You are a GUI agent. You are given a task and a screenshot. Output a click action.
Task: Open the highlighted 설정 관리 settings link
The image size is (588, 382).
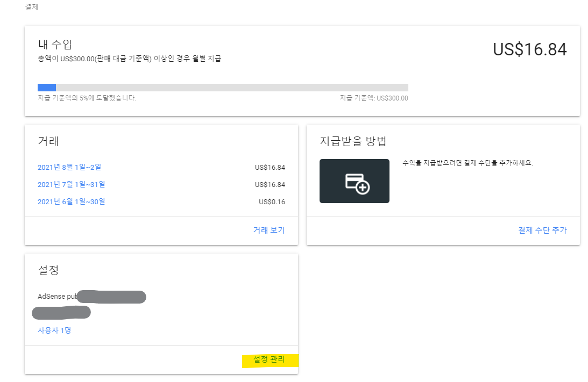(271, 360)
